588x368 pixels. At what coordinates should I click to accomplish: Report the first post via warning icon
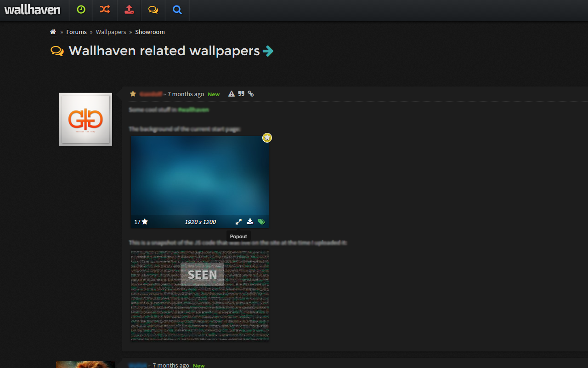(x=232, y=94)
